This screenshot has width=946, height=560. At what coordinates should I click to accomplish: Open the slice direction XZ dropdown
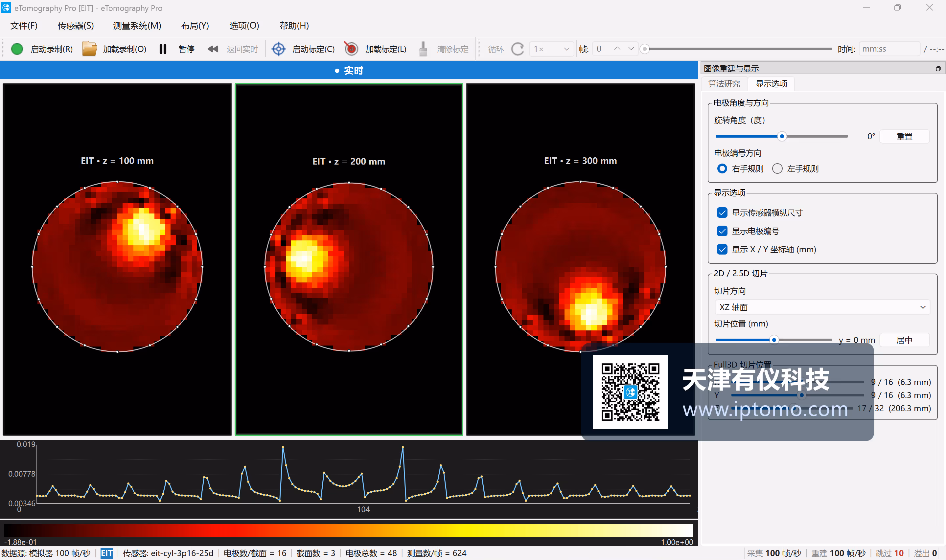pyautogui.click(x=822, y=307)
